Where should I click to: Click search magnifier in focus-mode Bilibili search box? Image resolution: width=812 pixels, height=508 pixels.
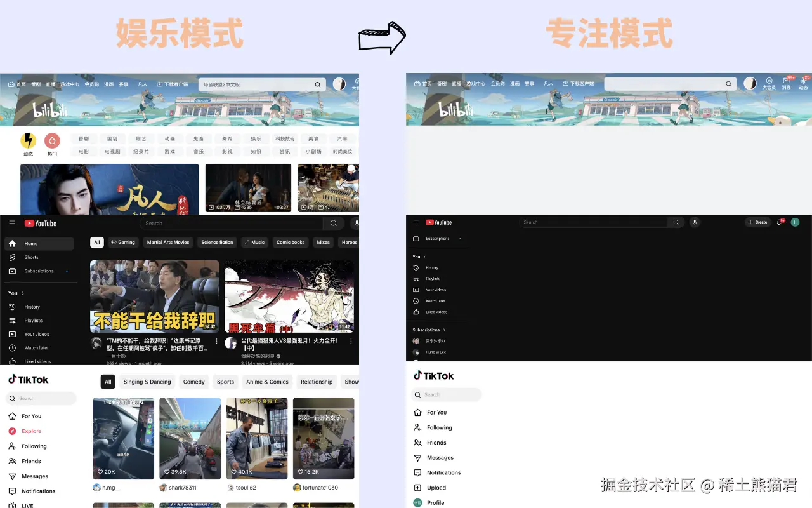(x=729, y=84)
